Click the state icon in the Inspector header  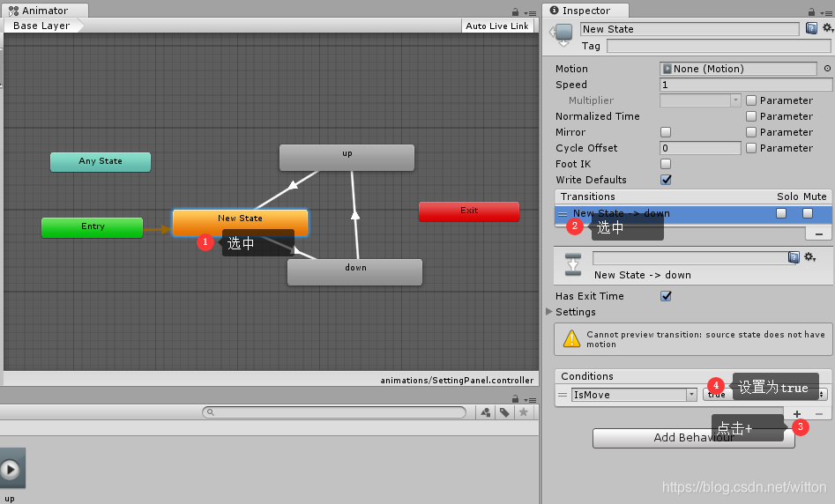(x=563, y=34)
